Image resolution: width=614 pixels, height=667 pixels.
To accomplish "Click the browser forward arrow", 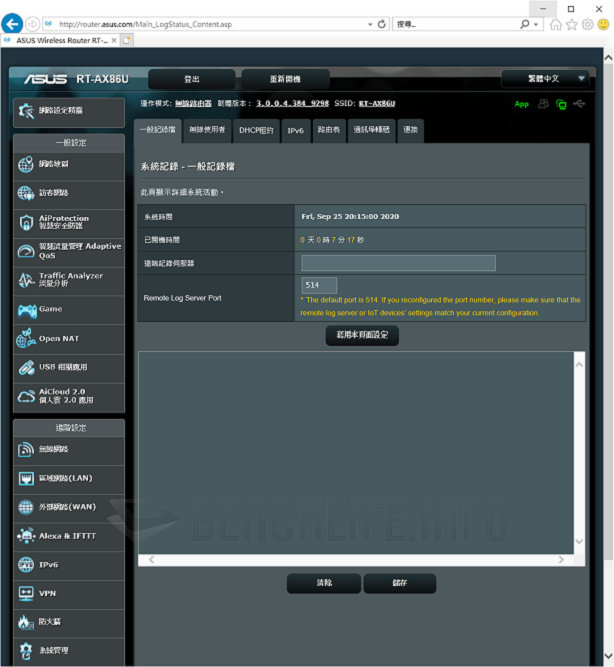I will coord(32,24).
